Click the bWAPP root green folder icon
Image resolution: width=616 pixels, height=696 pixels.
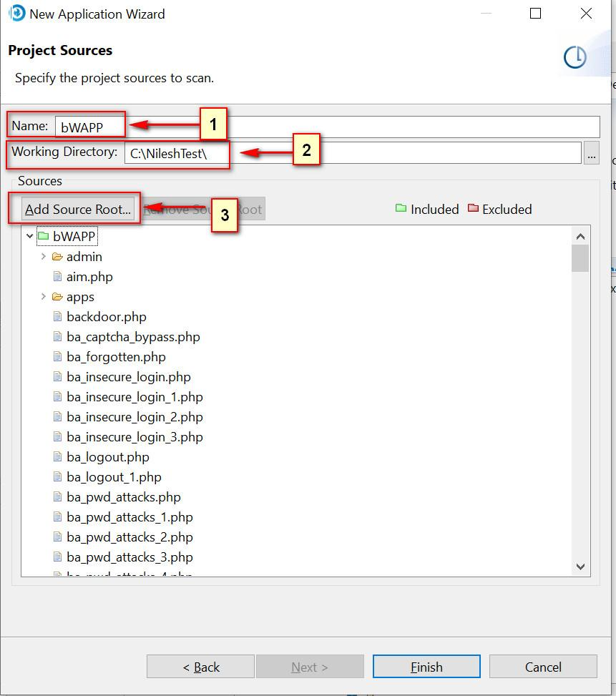coord(45,235)
